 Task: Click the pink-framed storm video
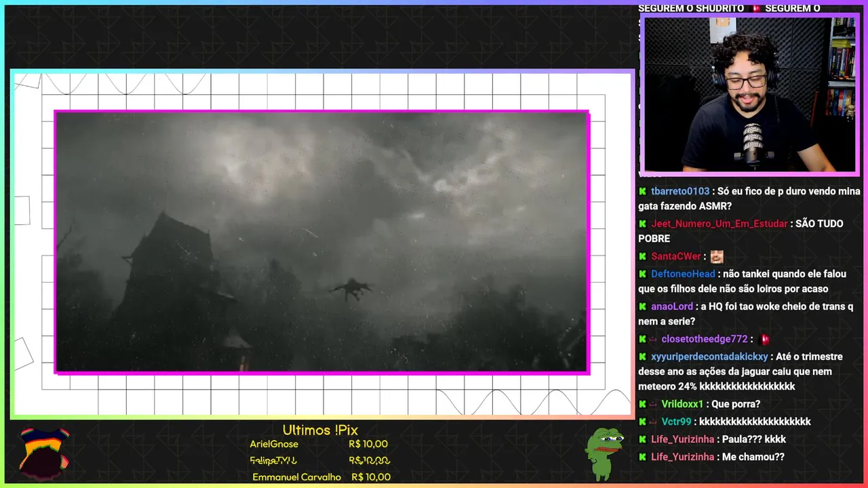click(x=321, y=242)
